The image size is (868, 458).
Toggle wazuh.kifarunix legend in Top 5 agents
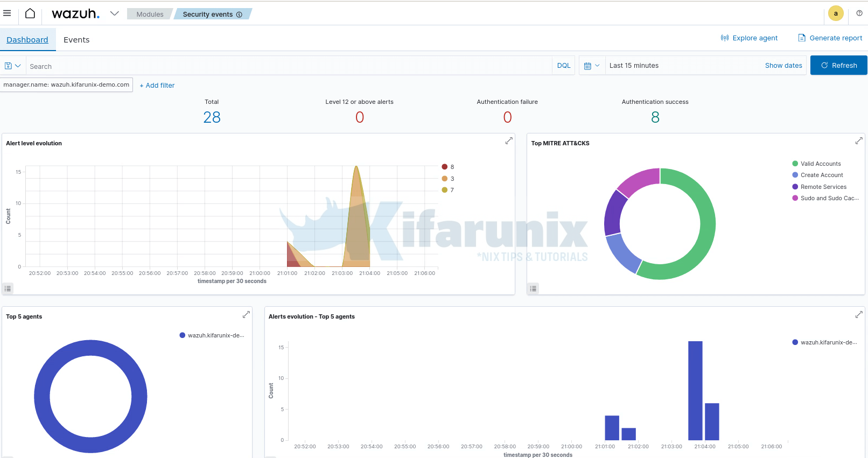[212, 335]
